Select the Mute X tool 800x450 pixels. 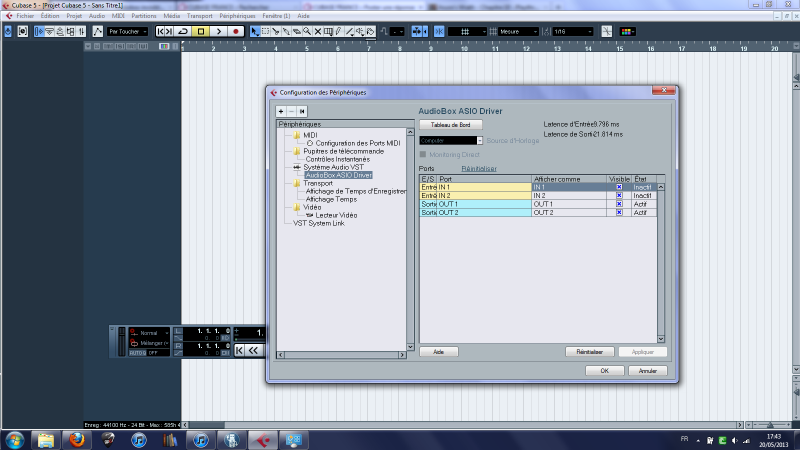pos(317,32)
